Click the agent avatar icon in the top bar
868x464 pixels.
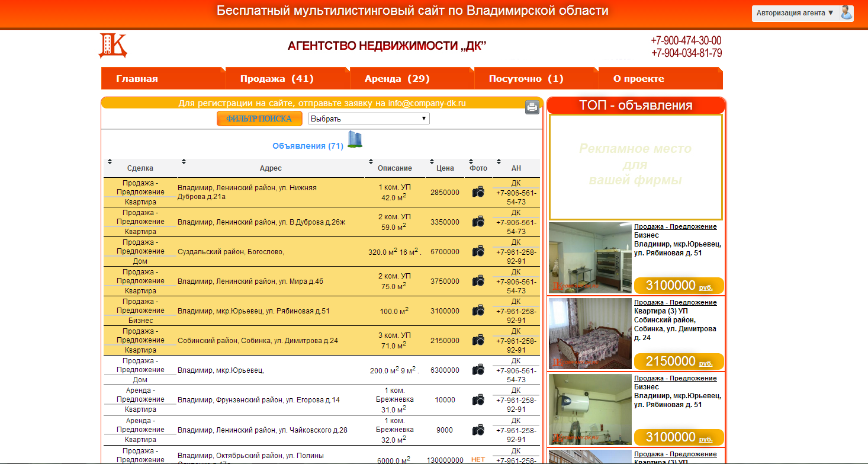pyautogui.click(x=847, y=12)
